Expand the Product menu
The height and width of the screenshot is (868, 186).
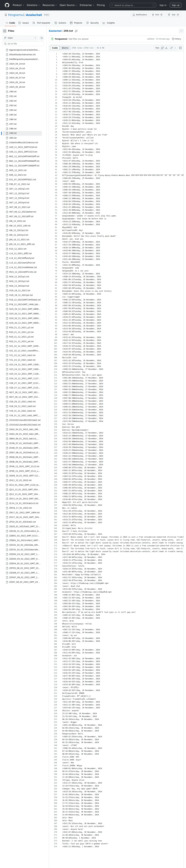point(18,5)
